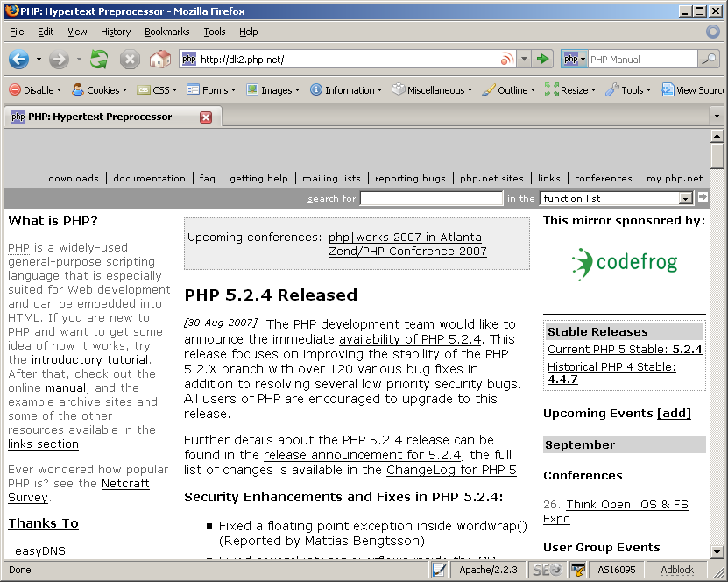Viewport: 728px width, 582px height.
Task: Open the File menu
Action: 17,32
